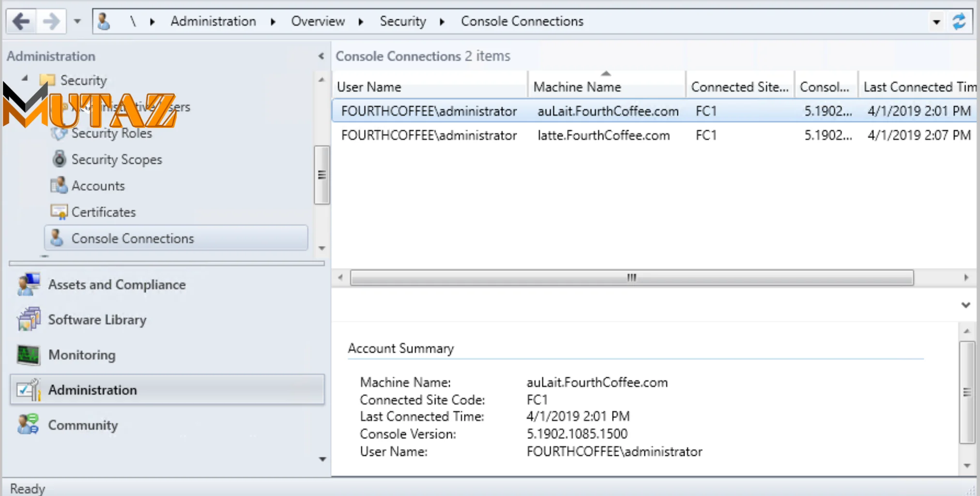Viewport: 980px width, 496px height.
Task: Click the Administration workspace icon
Action: [28, 390]
